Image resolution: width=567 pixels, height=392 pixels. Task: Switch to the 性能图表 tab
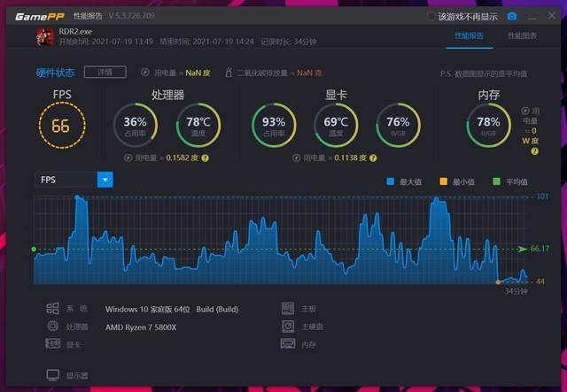click(522, 35)
